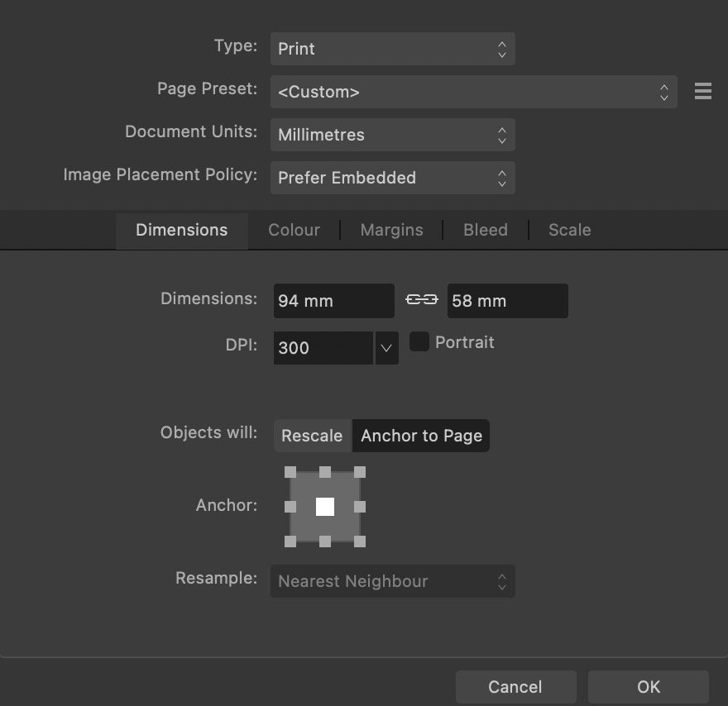Image resolution: width=728 pixels, height=706 pixels.
Task: Open the Document Units Millimetres dropdown
Action: [x=392, y=135]
